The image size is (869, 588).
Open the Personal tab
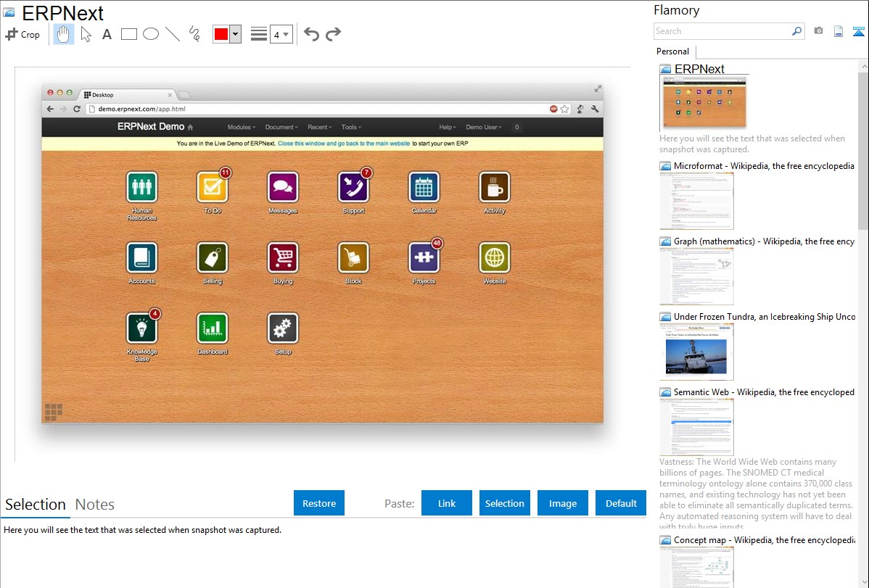(672, 51)
